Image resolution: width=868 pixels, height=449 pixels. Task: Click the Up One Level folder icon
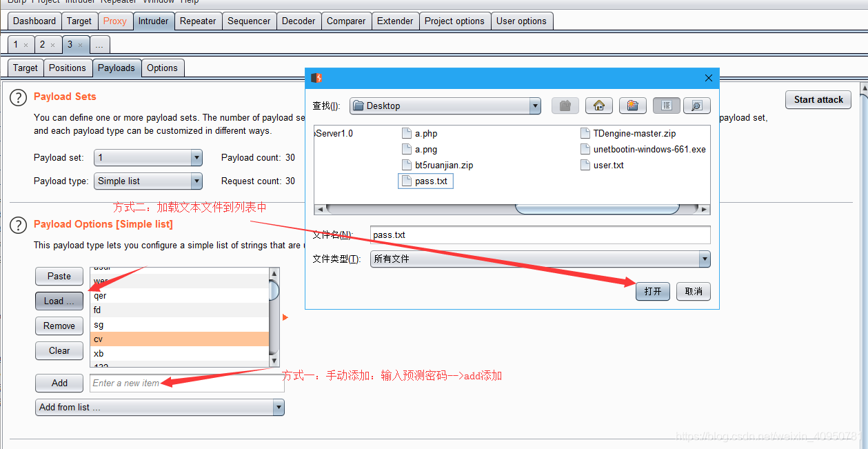click(x=565, y=106)
